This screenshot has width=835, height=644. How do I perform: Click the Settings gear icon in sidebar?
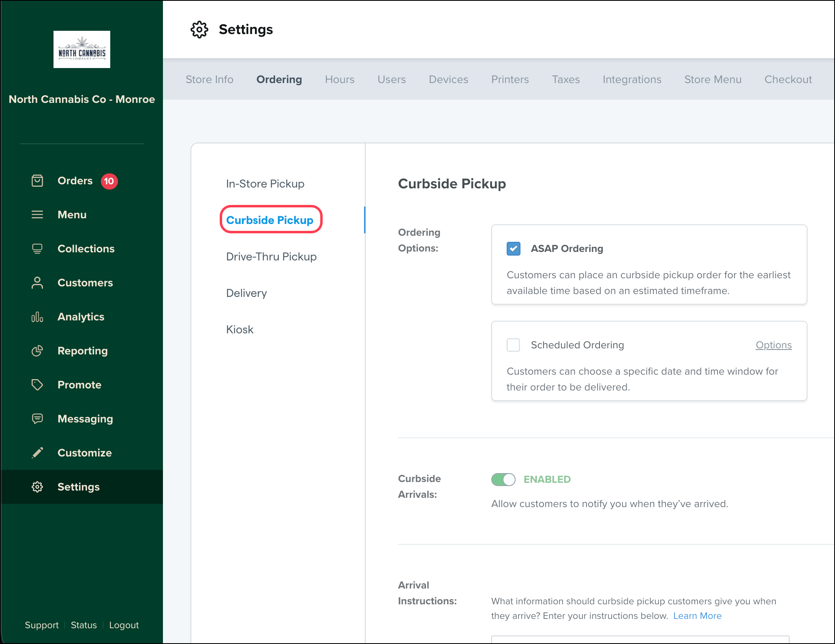click(x=37, y=487)
